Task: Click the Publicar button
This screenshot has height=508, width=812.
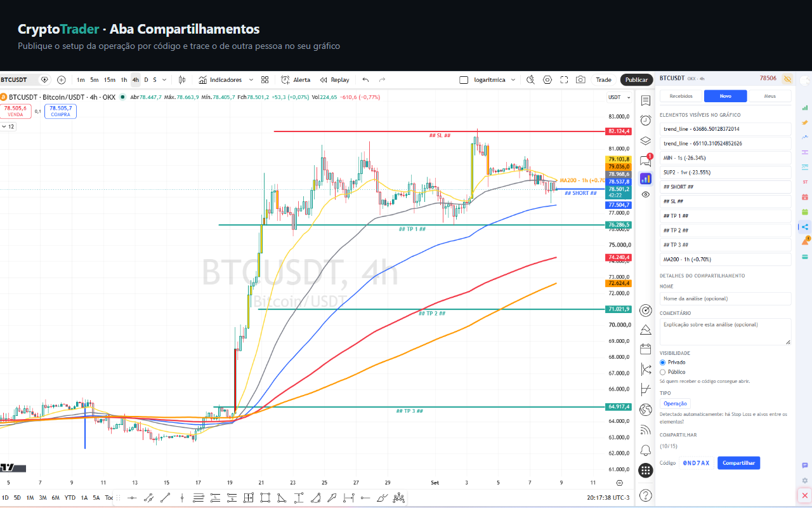Action: (636, 80)
